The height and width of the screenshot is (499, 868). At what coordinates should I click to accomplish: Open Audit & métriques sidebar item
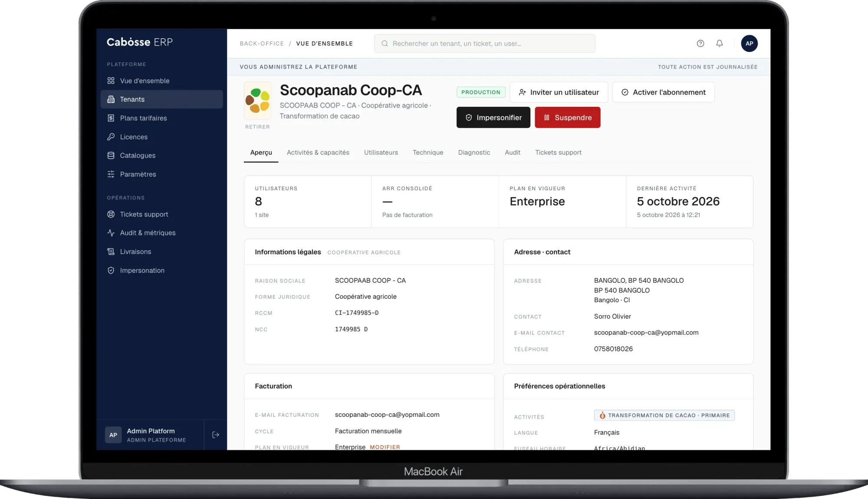(161, 233)
